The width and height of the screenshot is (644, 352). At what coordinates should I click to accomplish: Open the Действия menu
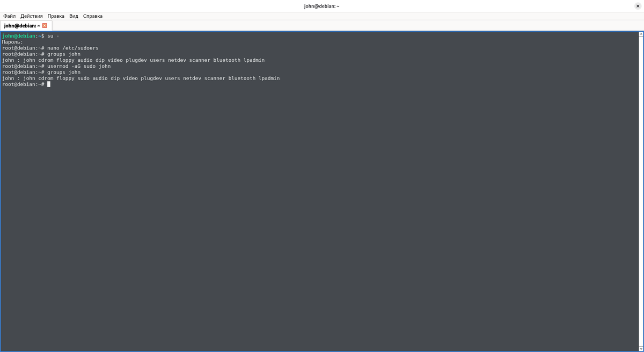tap(32, 16)
